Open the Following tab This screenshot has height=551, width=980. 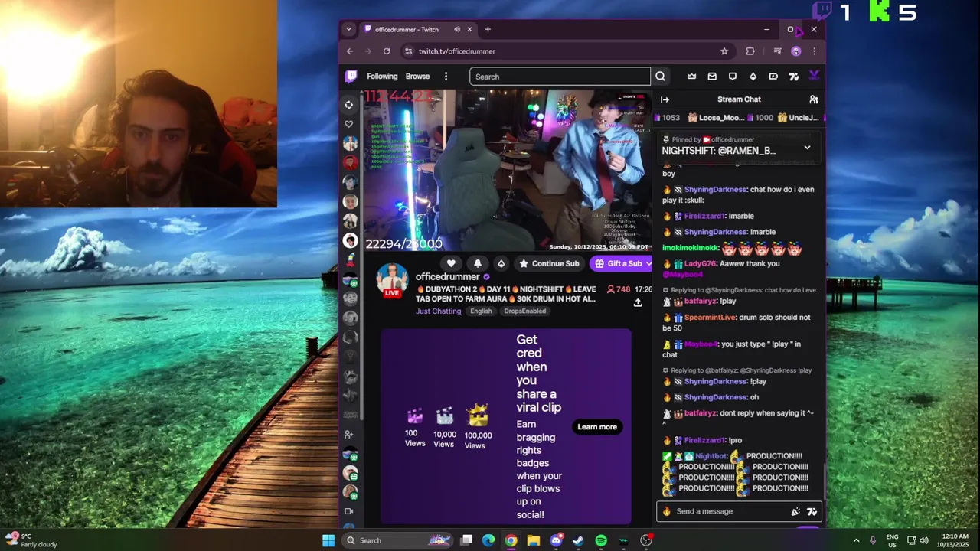(x=382, y=77)
